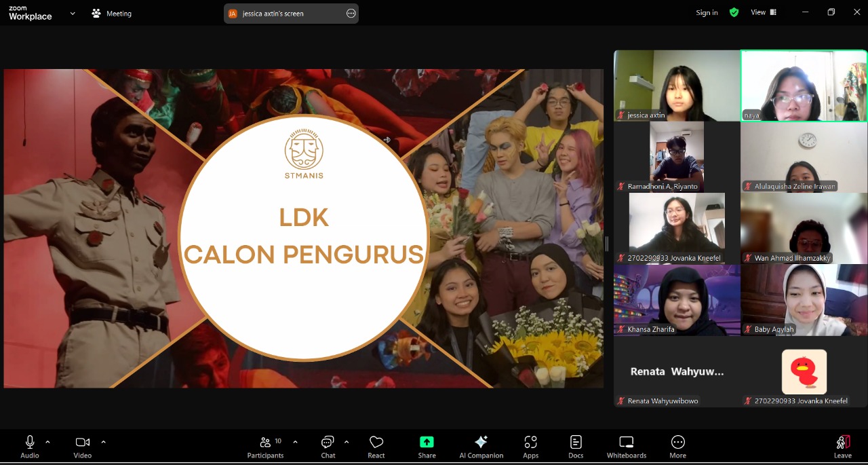Expand the Participants options arrow
The image size is (868, 465).
[x=295, y=442]
